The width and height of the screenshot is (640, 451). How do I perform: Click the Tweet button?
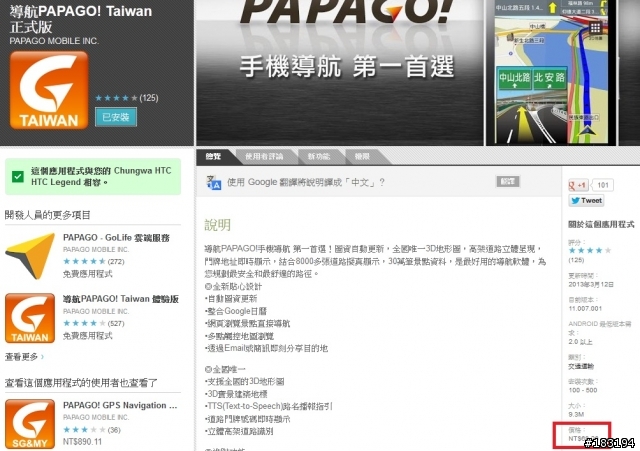click(586, 200)
